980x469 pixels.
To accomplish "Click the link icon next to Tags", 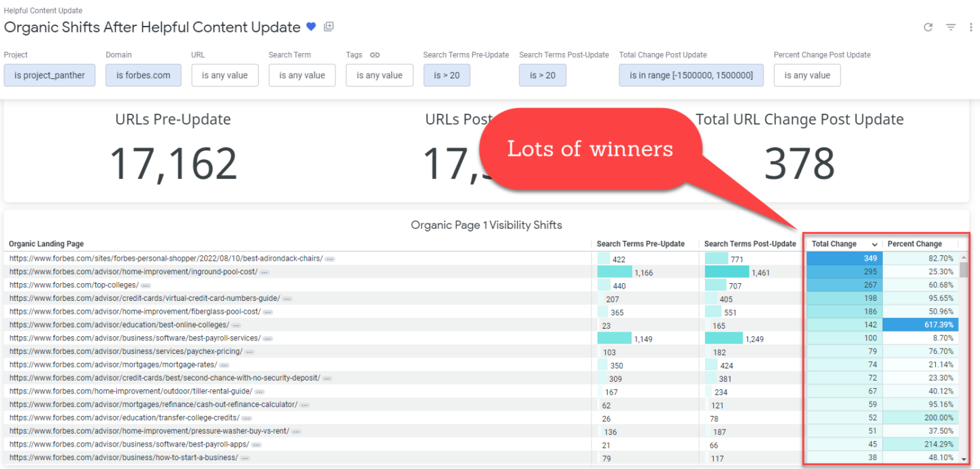I will [374, 55].
